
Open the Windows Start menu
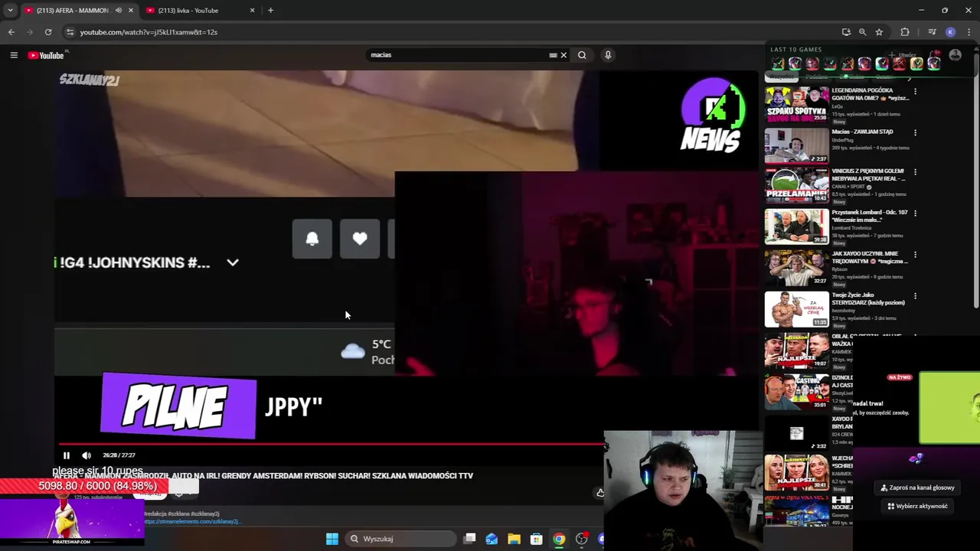coord(332,539)
